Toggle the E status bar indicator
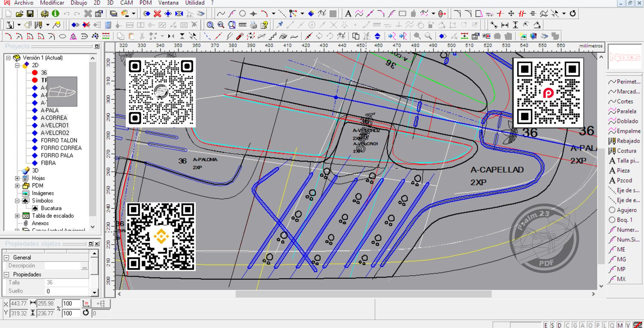Screen dimensions: 644x328 (x=546, y=325)
